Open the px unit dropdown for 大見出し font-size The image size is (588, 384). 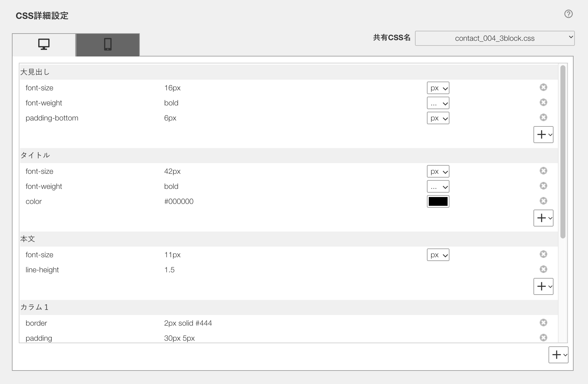coord(438,88)
